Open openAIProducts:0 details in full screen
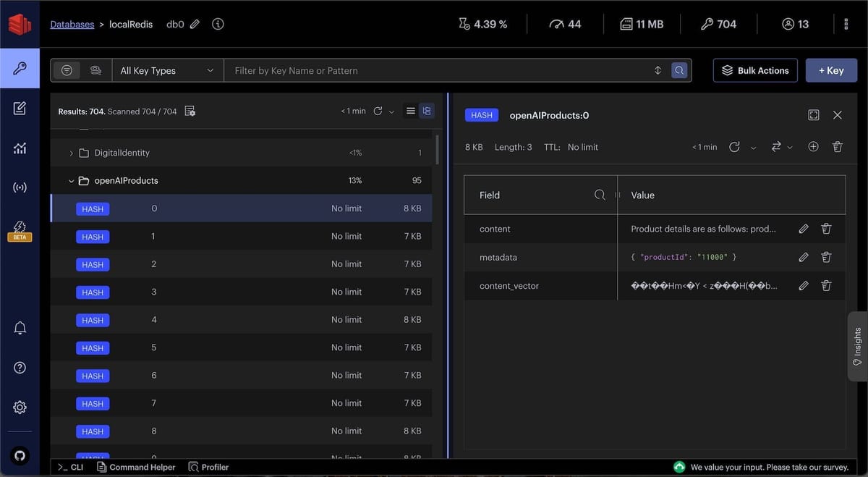 pos(813,114)
